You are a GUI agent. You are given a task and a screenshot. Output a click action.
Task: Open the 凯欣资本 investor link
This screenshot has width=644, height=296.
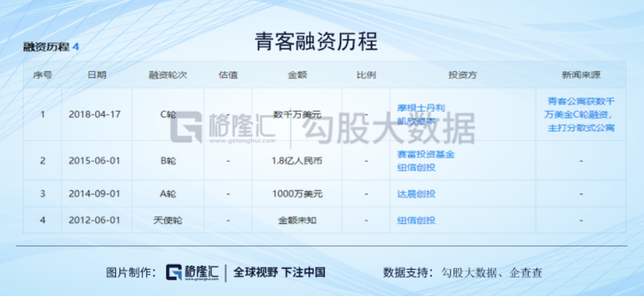tap(416, 121)
